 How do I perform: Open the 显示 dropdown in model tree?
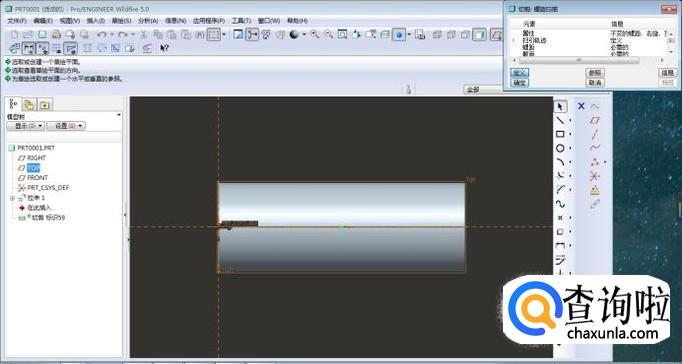pyautogui.click(x=26, y=126)
